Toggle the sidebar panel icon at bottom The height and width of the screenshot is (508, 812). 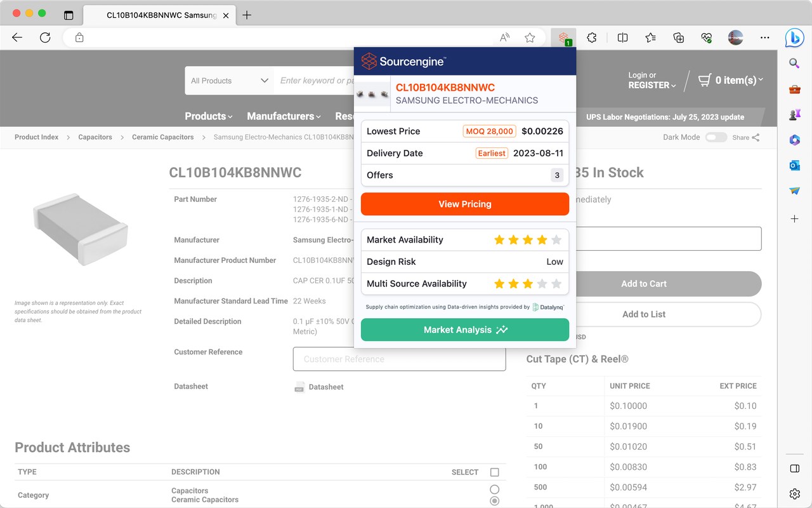click(794, 469)
